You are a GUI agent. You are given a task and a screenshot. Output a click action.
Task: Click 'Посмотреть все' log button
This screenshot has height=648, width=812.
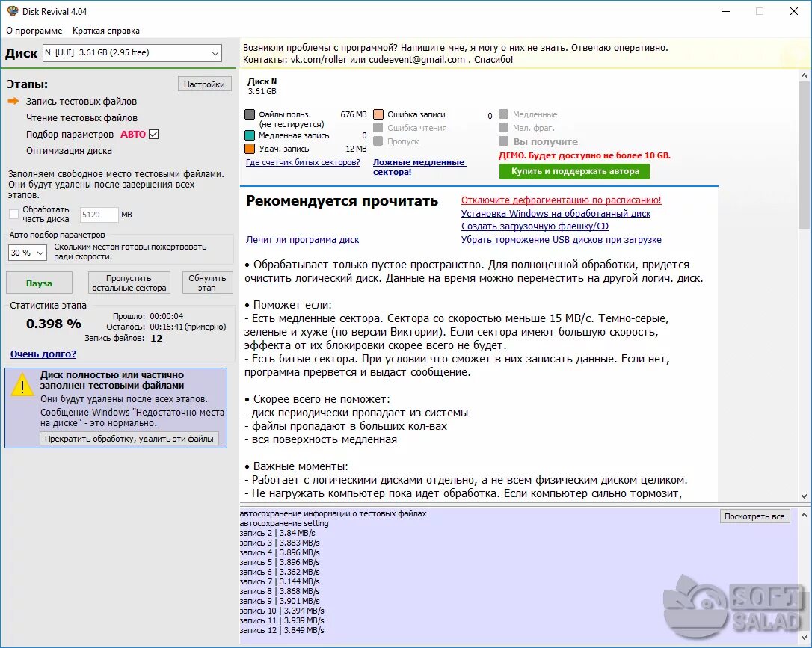point(754,516)
